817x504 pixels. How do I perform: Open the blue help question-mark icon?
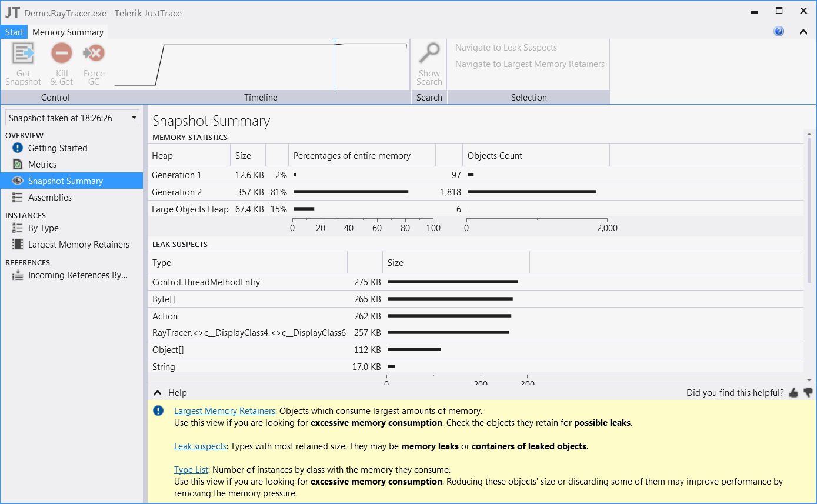(x=779, y=32)
